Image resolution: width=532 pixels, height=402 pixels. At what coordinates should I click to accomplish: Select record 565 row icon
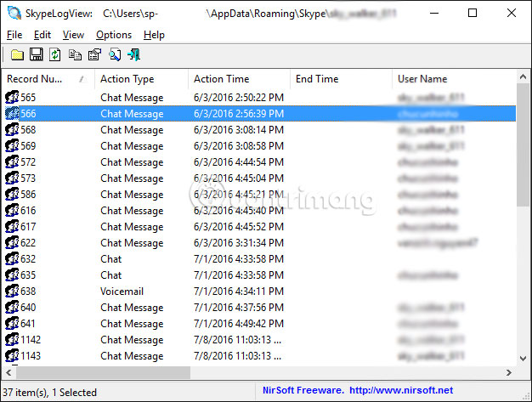coord(12,98)
